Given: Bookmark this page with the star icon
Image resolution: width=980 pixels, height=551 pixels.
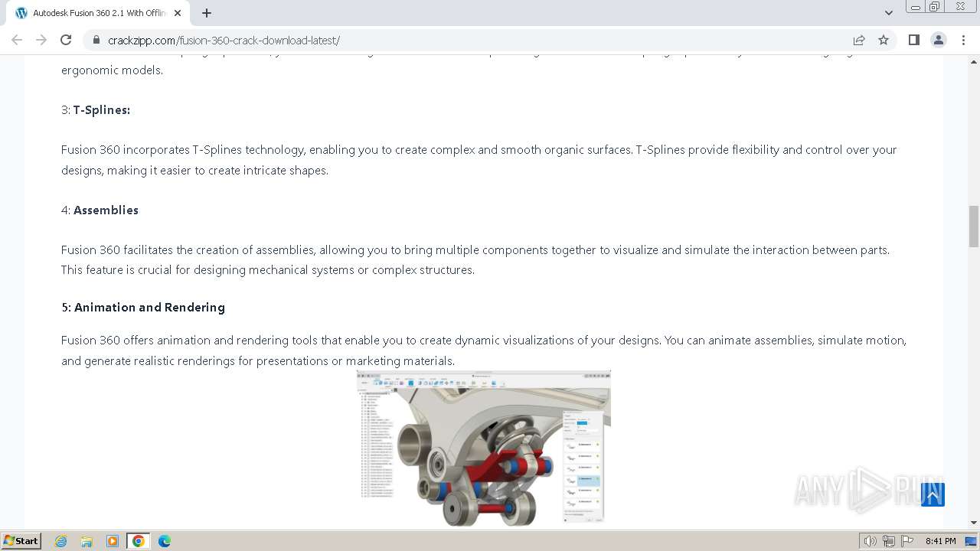Looking at the screenshot, I should tap(884, 40).
